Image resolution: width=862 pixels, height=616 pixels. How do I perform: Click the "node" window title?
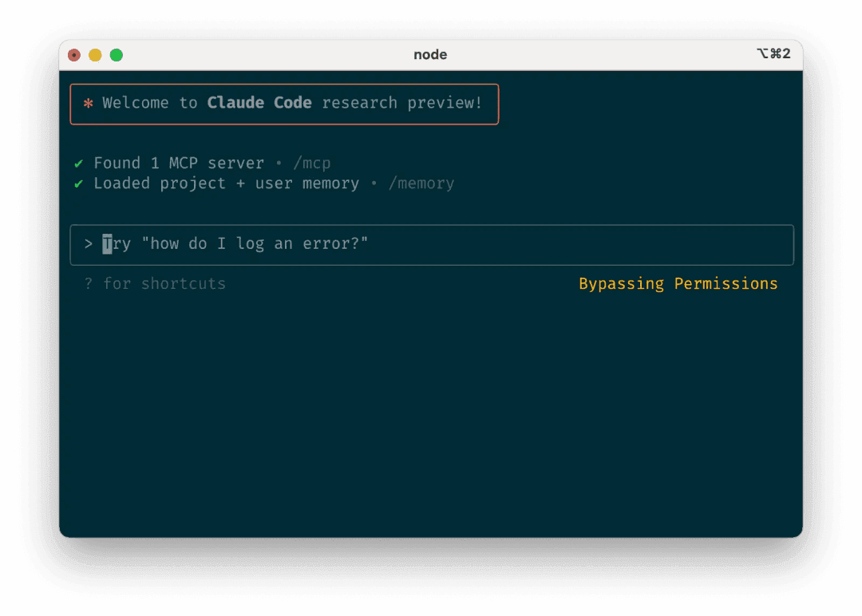click(x=430, y=54)
